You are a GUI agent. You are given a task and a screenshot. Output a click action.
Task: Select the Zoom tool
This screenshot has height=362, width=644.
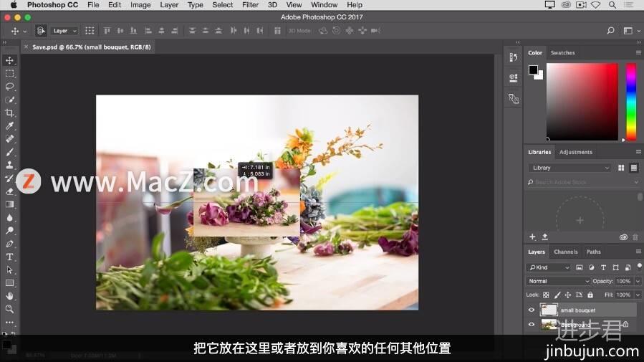pos(9,310)
